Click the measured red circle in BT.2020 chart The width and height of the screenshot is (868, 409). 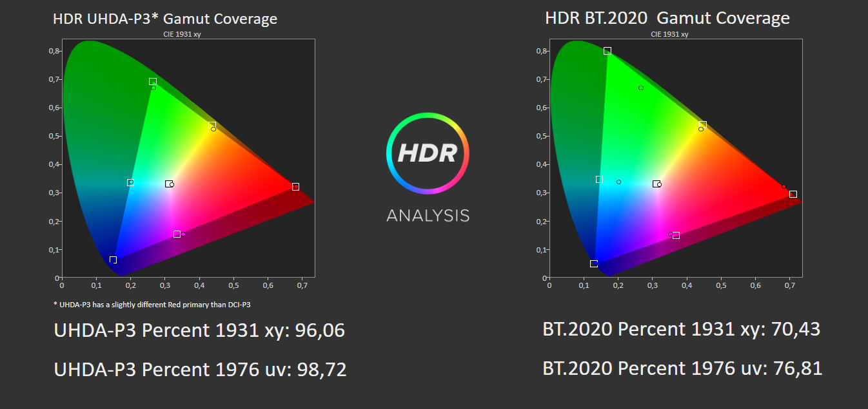pos(784,187)
